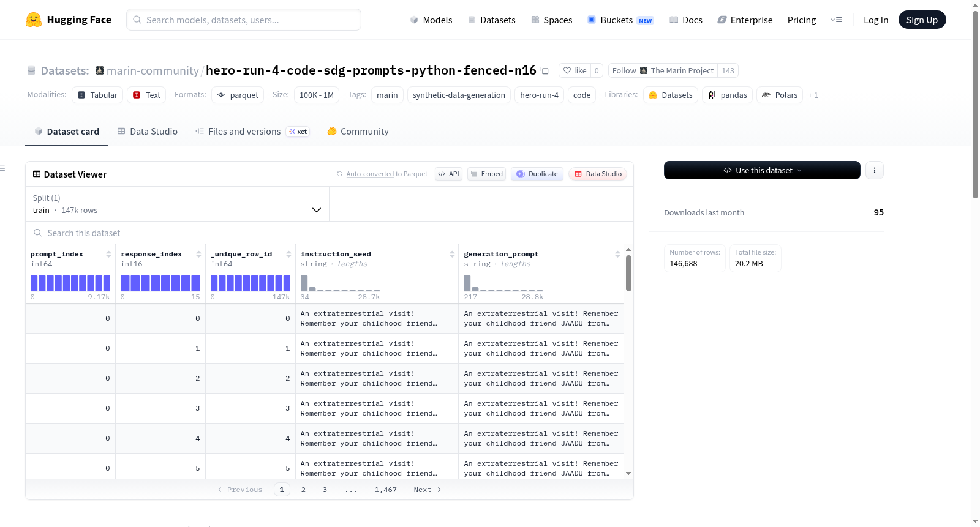This screenshot has width=980, height=527.
Task: Click the Auto-converted to Parquet link
Action: pyautogui.click(x=386, y=174)
